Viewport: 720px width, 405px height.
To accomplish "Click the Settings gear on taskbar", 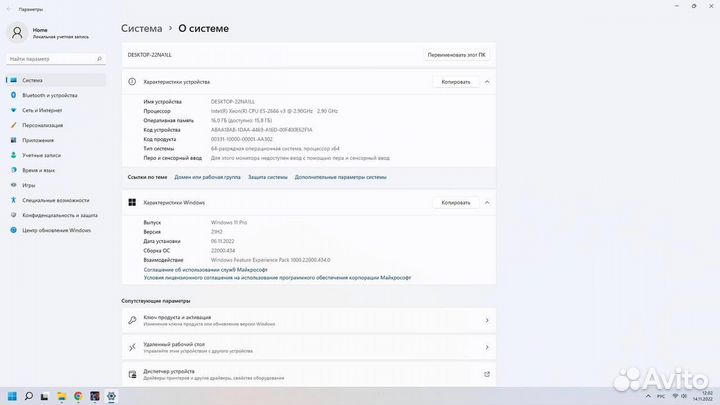I will tap(111, 396).
